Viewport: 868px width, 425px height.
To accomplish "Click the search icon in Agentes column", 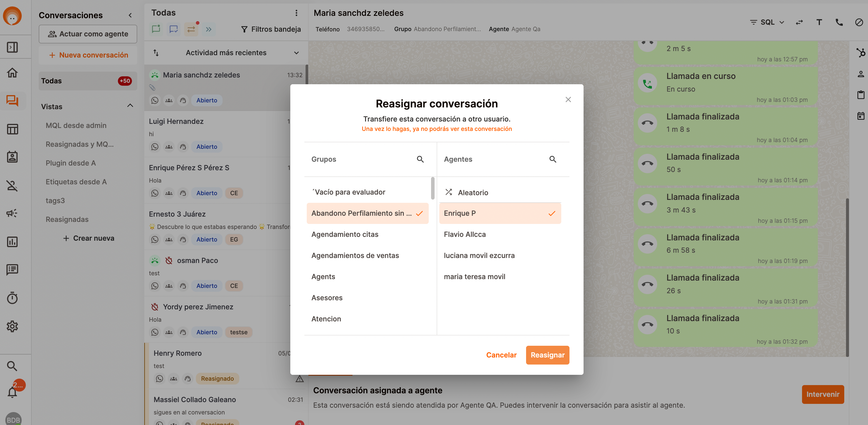I will 552,159.
